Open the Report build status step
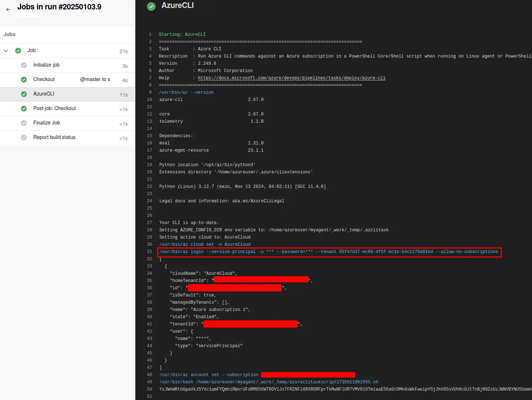The width and height of the screenshot is (532, 400). tap(67, 138)
